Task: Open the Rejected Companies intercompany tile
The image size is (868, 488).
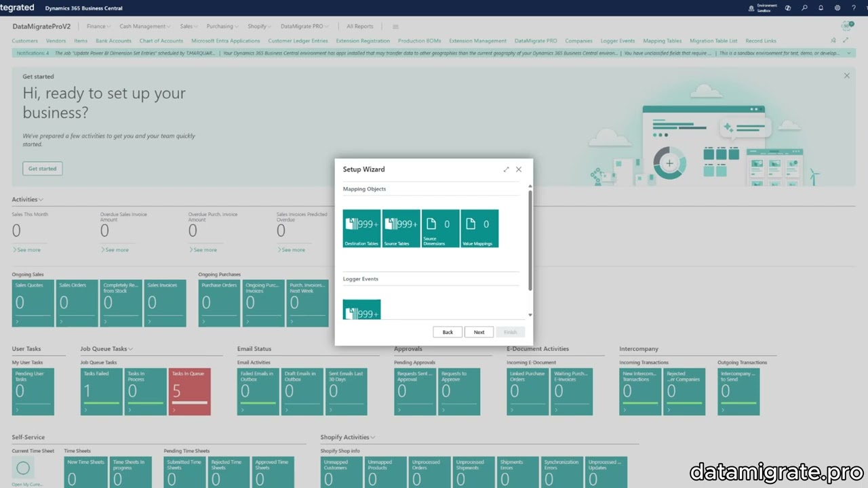Action: click(x=684, y=392)
